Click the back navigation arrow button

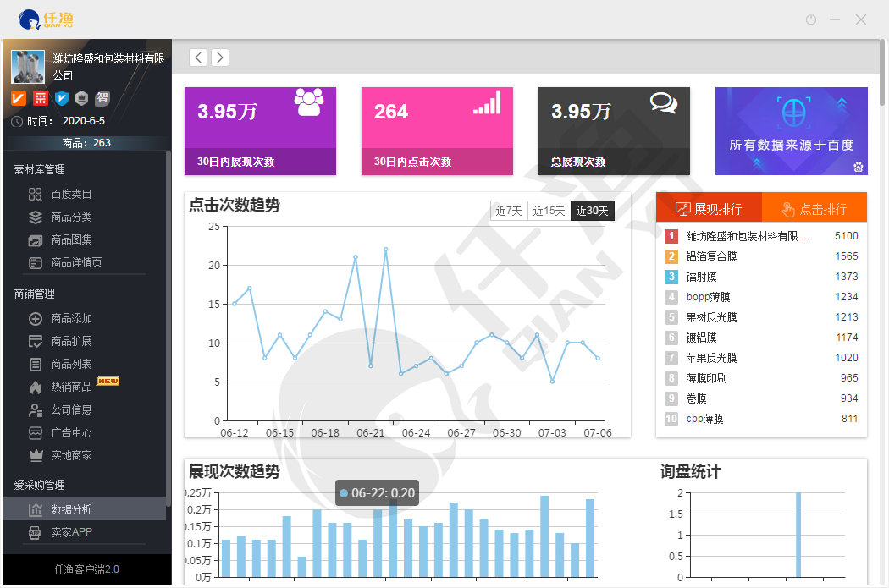[x=198, y=58]
